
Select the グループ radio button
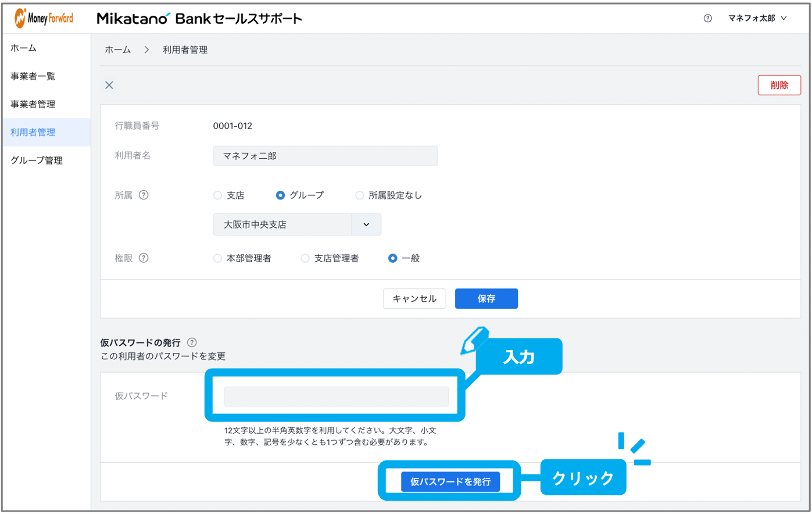[x=280, y=195]
